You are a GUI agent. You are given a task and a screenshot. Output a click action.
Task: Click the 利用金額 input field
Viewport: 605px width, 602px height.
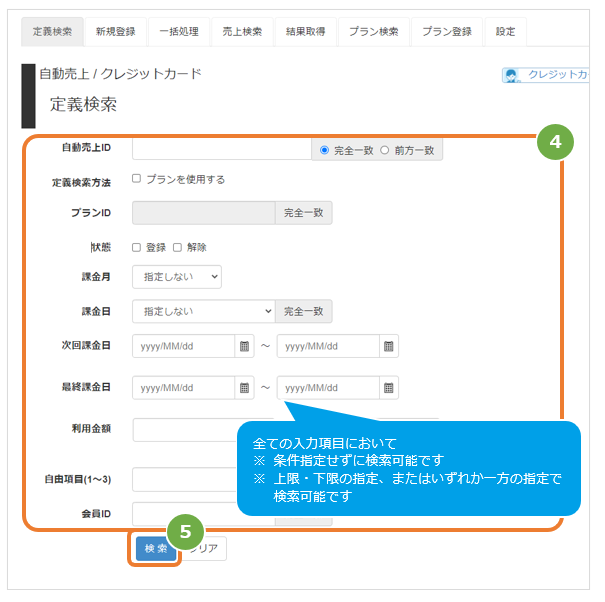(x=185, y=430)
